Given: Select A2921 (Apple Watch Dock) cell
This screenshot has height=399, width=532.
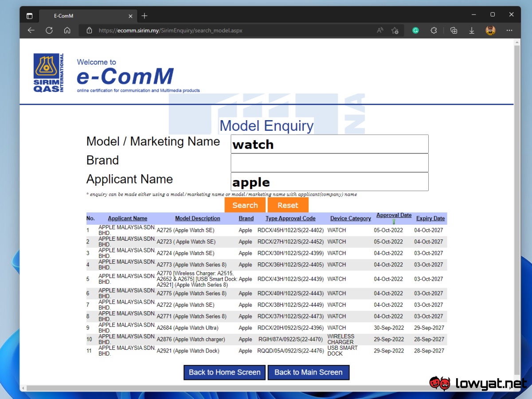Looking at the screenshot, I should pyautogui.click(x=188, y=351).
